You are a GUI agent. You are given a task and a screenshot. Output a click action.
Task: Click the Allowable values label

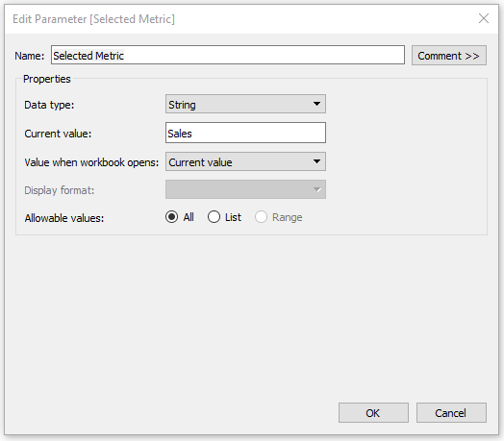point(64,218)
